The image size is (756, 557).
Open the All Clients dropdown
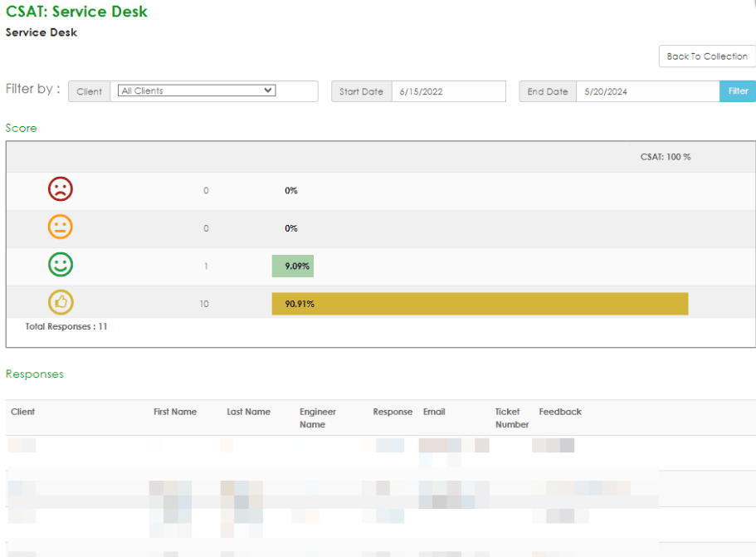[x=196, y=91]
